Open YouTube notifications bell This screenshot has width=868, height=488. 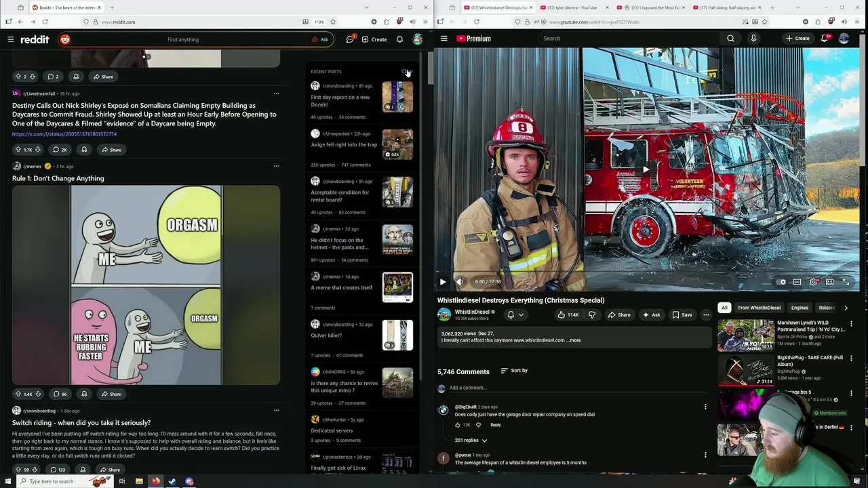click(x=825, y=39)
